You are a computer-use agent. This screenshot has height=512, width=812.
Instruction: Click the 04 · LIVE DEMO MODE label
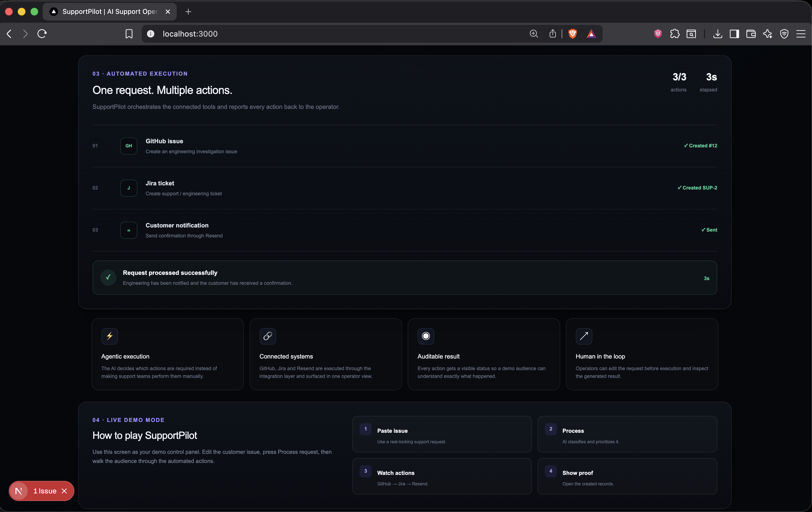pos(129,420)
